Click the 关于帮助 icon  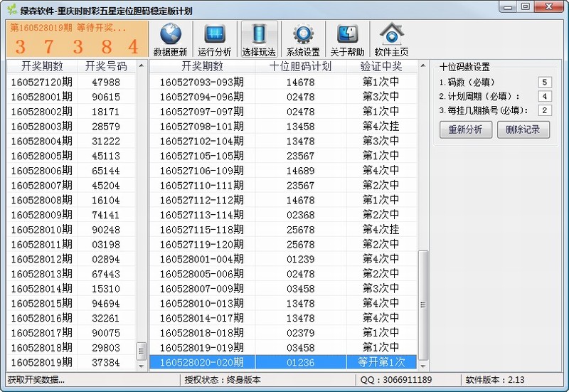click(347, 35)
